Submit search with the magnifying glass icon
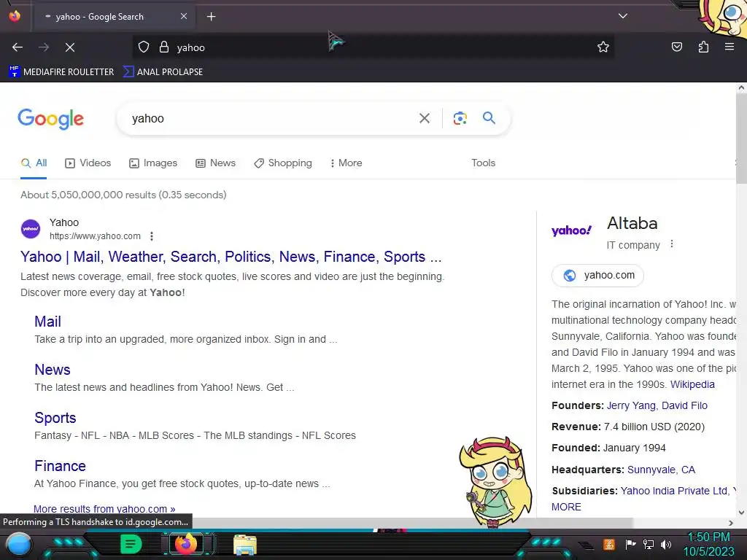The image size is (747, 560). pos(489,117)
